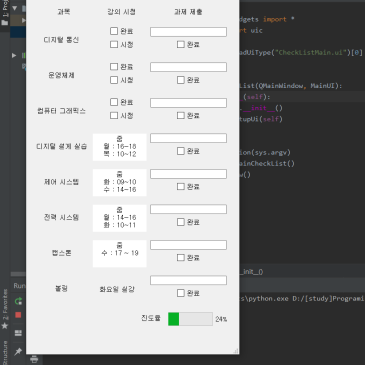Click the green Rerun icon in Run panel
This screenshot has height=365, width=365.
(x=18, y=301)
